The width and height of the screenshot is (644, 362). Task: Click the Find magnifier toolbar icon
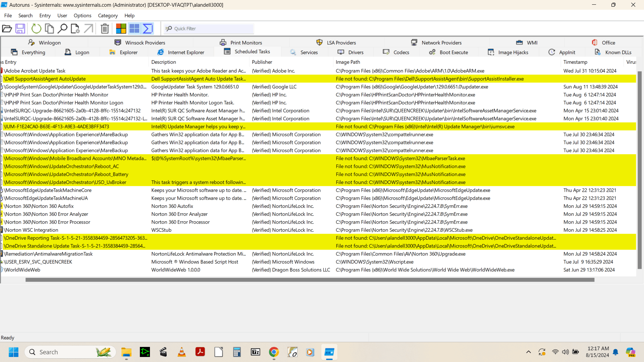coord(62,29)
